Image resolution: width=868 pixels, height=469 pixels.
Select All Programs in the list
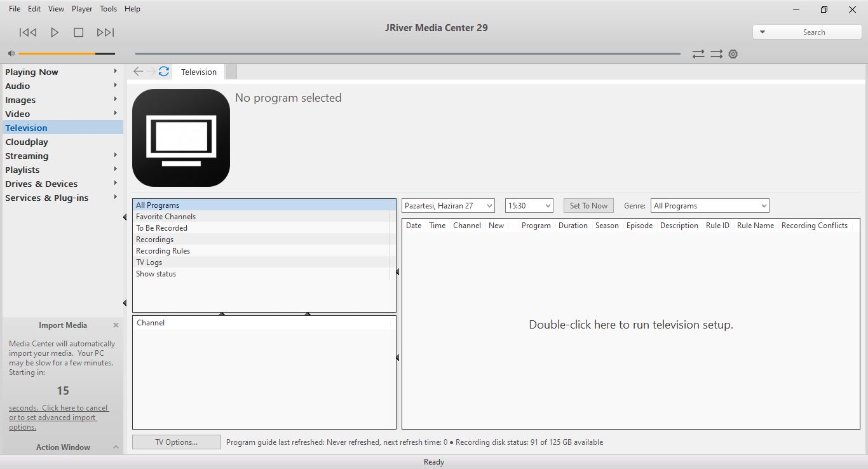264,205
